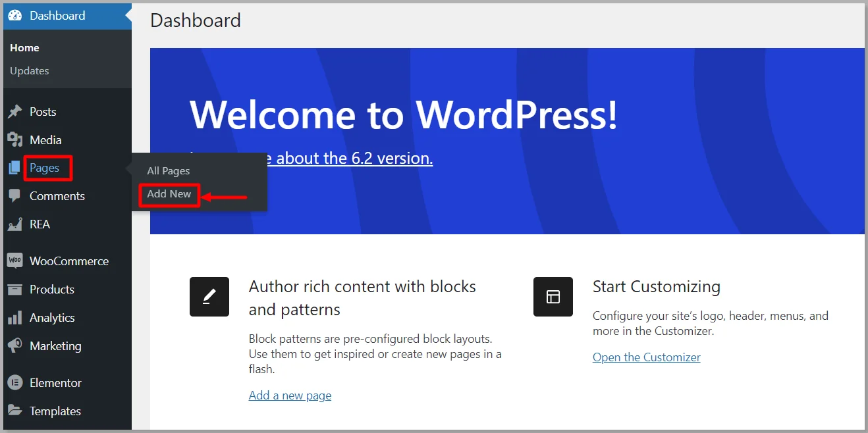Click the Products archive box icon
This screenshot has width=868, height=433.
[x=15, y=290]
